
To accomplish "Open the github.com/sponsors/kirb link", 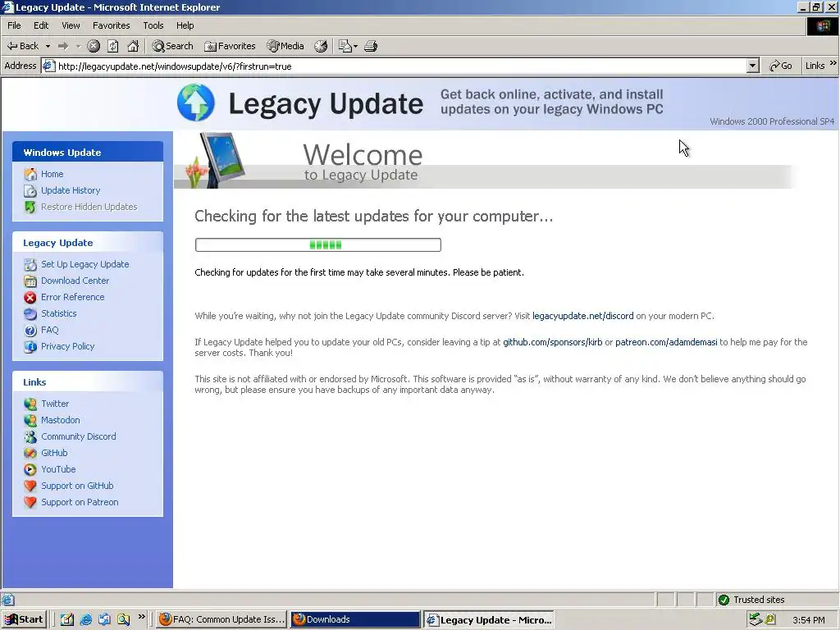I will click(x=552, y=342).
